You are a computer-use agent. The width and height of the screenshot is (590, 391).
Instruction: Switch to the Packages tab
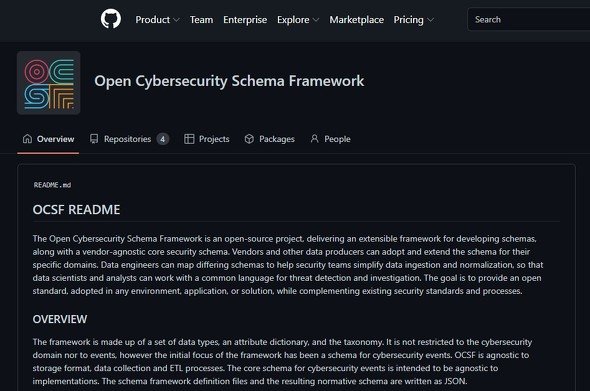269,139
